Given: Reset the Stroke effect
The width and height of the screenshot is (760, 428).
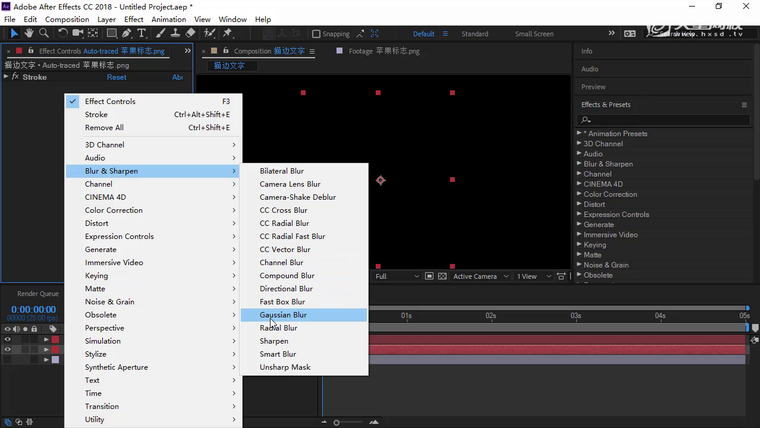Looking at the screenshot, I should pyautogui.click(x=116, y=77).
